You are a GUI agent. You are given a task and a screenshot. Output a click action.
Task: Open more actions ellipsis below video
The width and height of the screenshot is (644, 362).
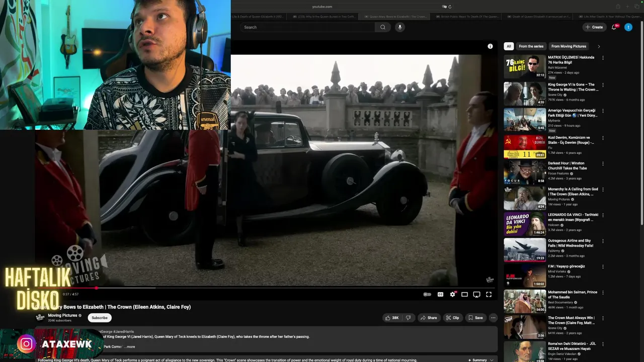[493, 318]
